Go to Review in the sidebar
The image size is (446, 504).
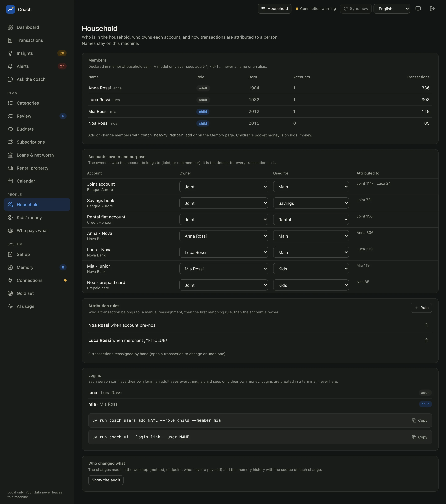click(x=37, y=116)
